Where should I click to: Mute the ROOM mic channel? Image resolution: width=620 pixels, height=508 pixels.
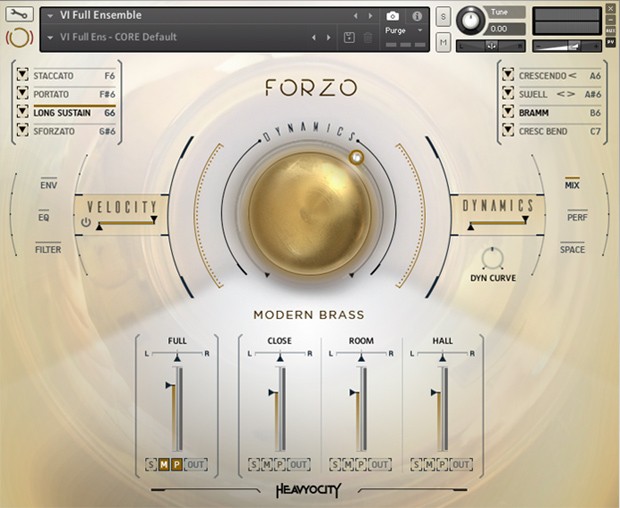point(348,465)
